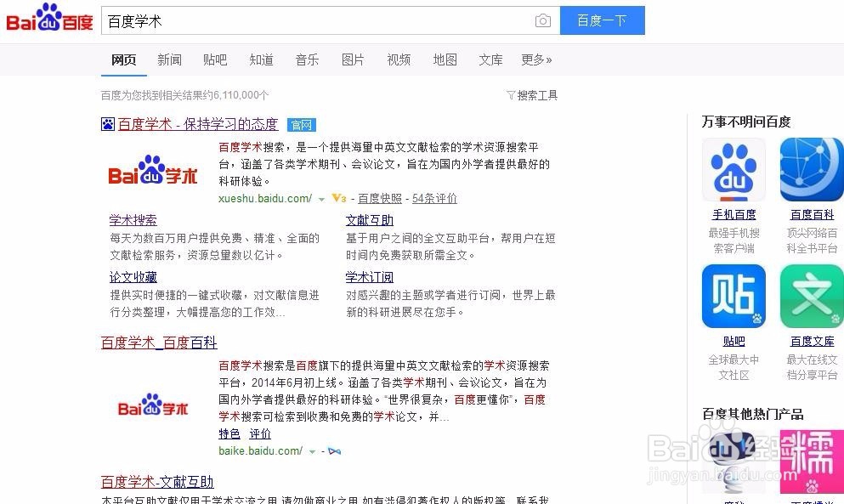This screenshot has height=504, width=844.
Task: Open result 百度学术_百度百科
Action: (159, 343)
